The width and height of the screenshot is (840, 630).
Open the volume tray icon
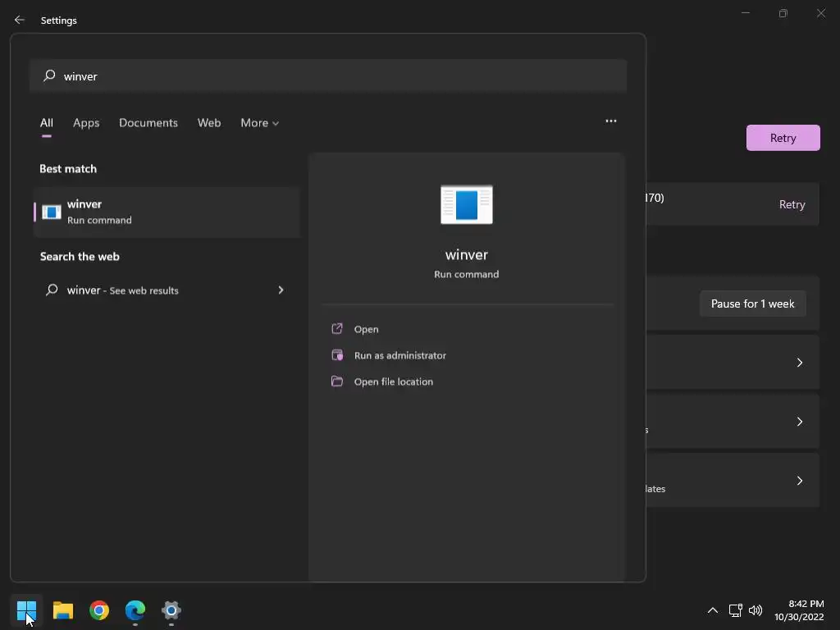pyautogui.click(x=756, y=610)
